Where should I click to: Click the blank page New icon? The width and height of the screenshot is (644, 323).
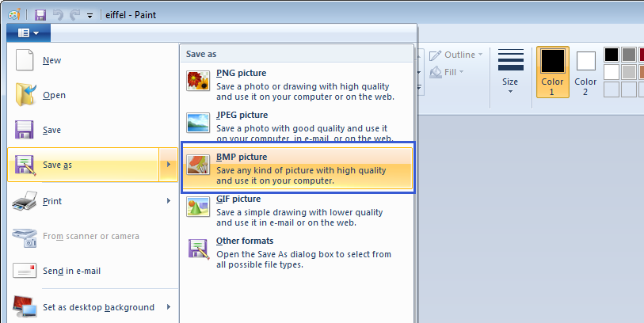click(x=25, y=60)
